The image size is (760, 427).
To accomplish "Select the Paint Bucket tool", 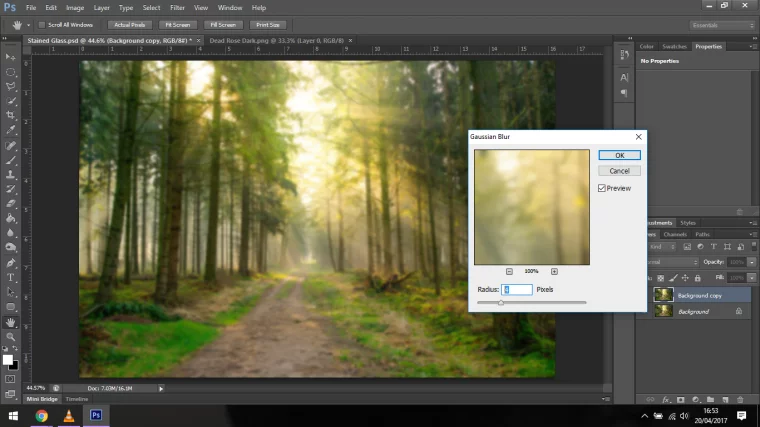I will 10,218.
